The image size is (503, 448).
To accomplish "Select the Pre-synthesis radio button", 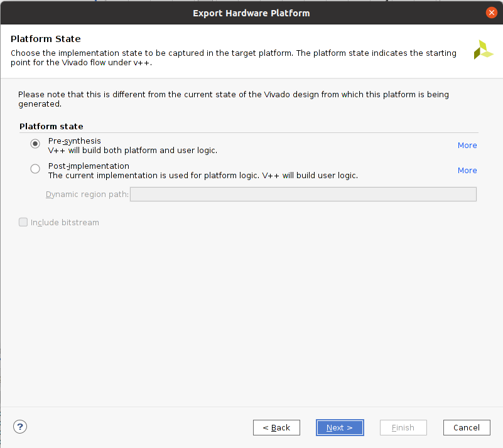I will click(35, 144).
